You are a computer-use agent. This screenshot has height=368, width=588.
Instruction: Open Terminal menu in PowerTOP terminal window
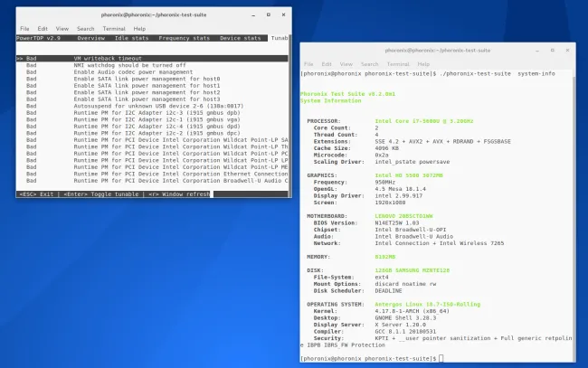click(114, 28)
